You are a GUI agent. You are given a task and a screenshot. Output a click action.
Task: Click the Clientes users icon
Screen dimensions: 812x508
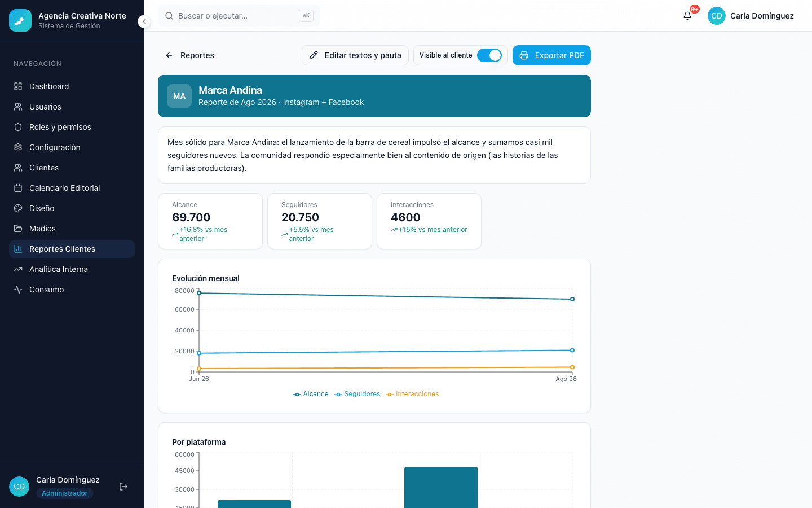[18, 168]
